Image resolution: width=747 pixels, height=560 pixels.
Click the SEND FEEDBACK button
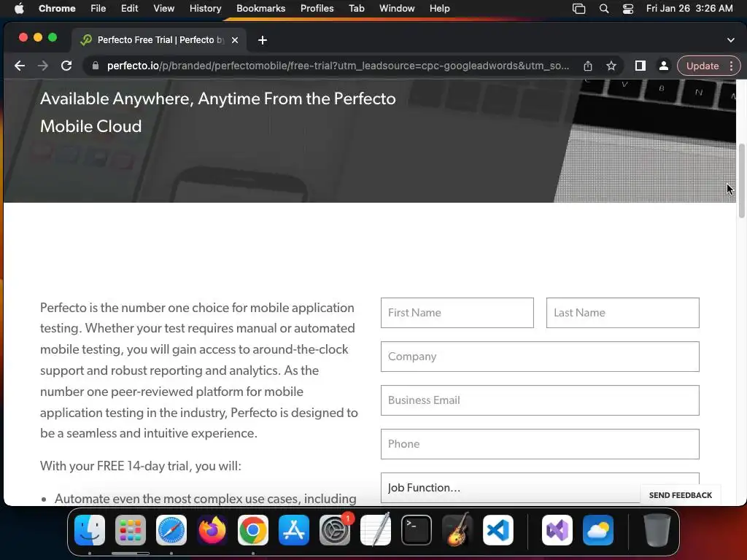[x=681, y=495]
